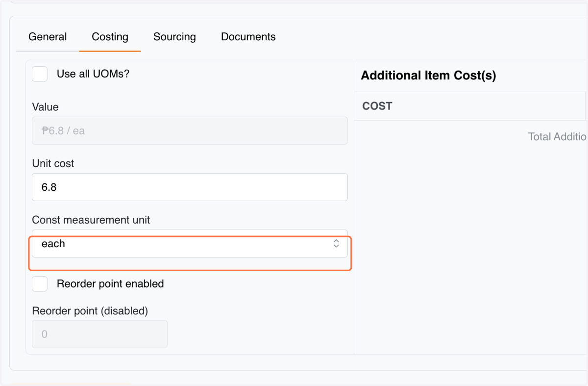Viewport: 588px width, 386px height.
Task: Open the Const measurement unit dropdown
Action: pos(190,244)
